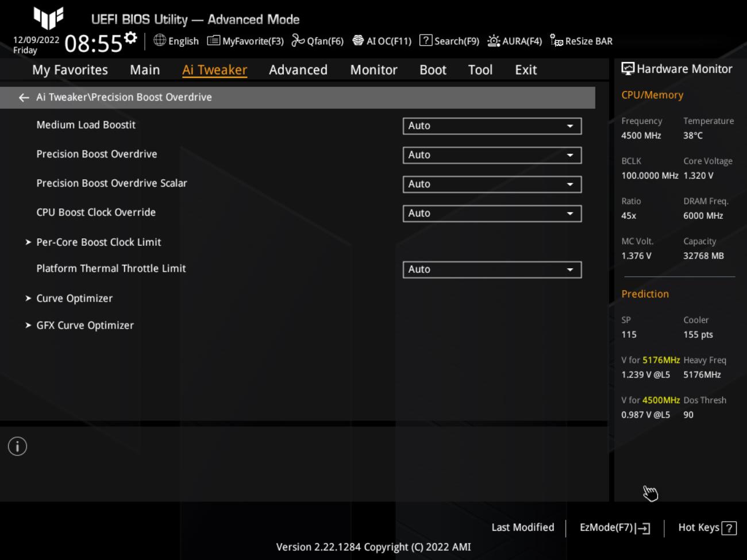The height and width of the screenshot is (560, 747).
Task: Expand the Curve Optimizer submenu
Action: (69, 299)
